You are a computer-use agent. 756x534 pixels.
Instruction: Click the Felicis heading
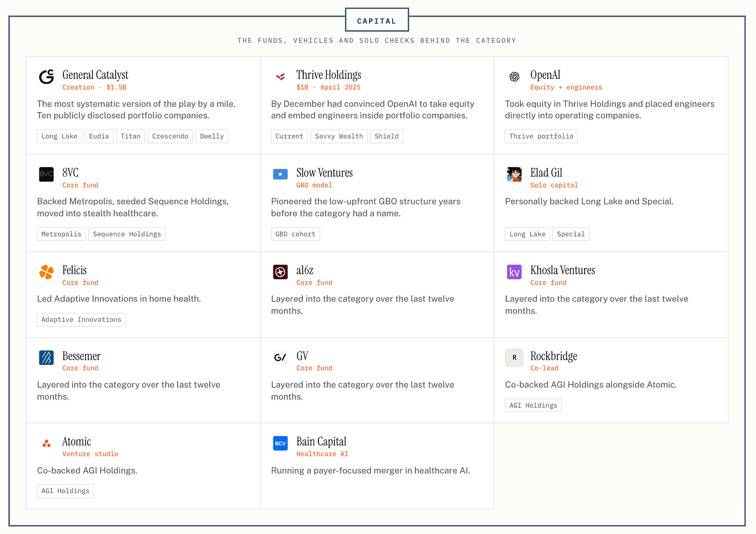[74, 270]
